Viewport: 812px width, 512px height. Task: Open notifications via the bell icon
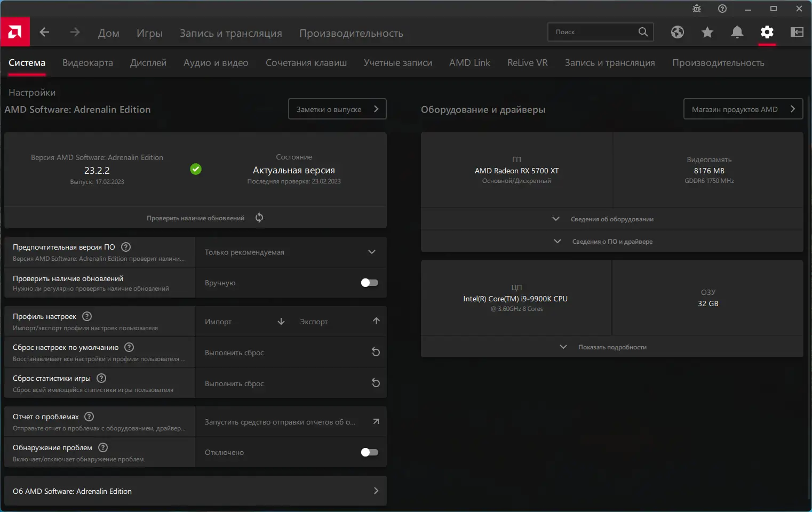(737, 32)
